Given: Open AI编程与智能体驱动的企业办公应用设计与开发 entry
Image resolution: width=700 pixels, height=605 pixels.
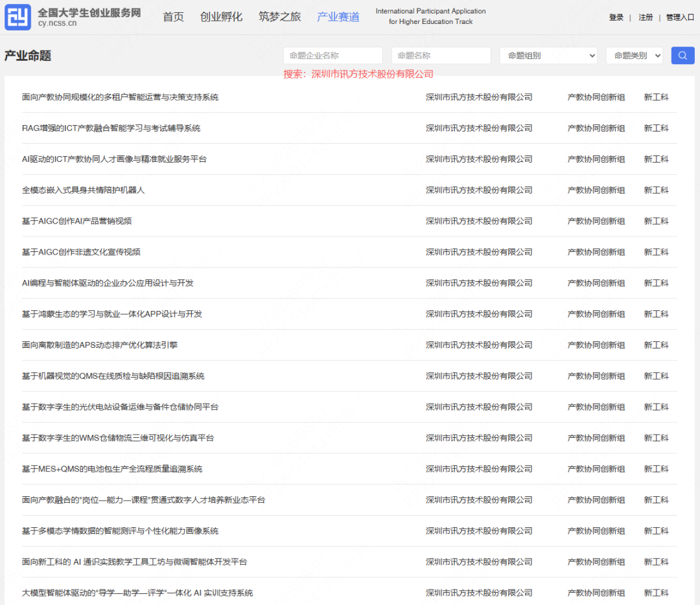Looking at the screenshot, I should 108,283.
